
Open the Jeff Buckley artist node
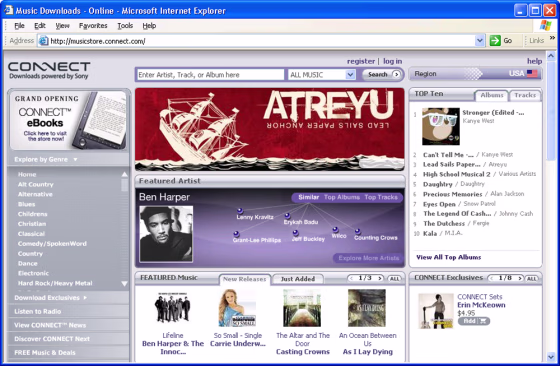point(295,233)
